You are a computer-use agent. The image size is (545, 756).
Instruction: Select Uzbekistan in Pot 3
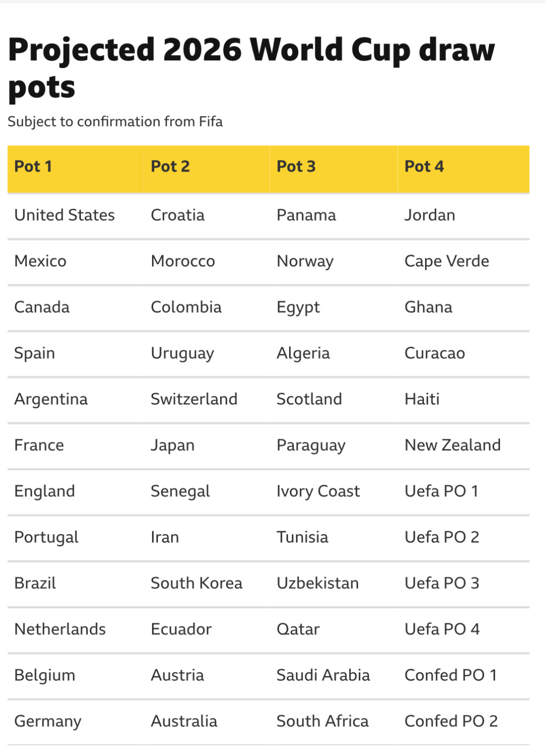pos(317,583)
